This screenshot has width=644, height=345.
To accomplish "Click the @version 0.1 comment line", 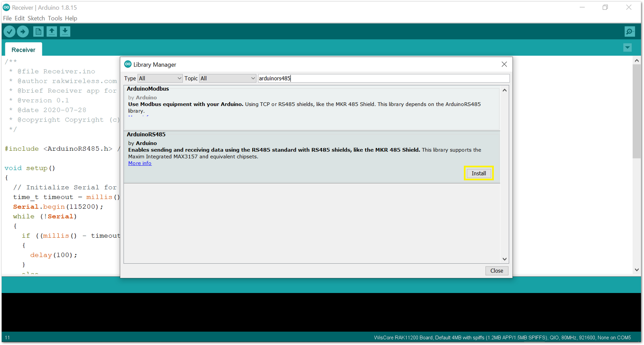I will click(x=39, y=100).
